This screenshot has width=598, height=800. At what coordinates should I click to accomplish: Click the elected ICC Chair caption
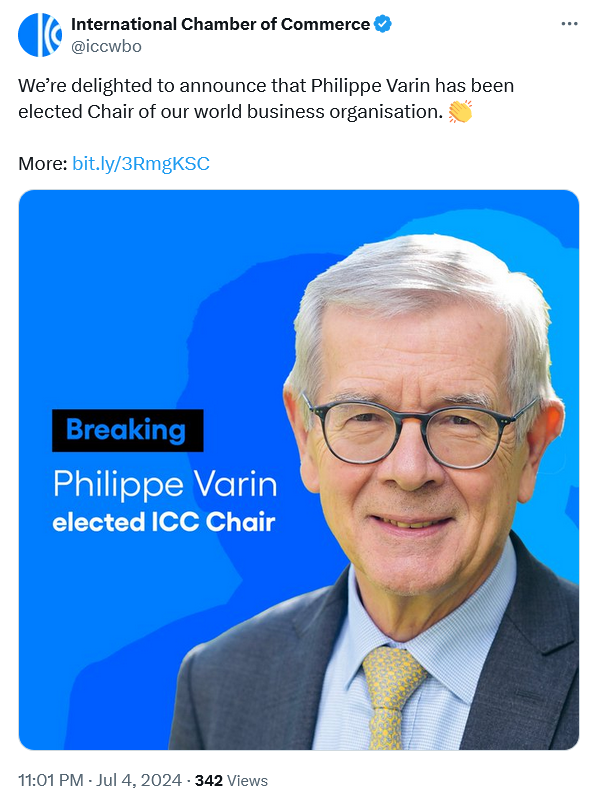164,522
